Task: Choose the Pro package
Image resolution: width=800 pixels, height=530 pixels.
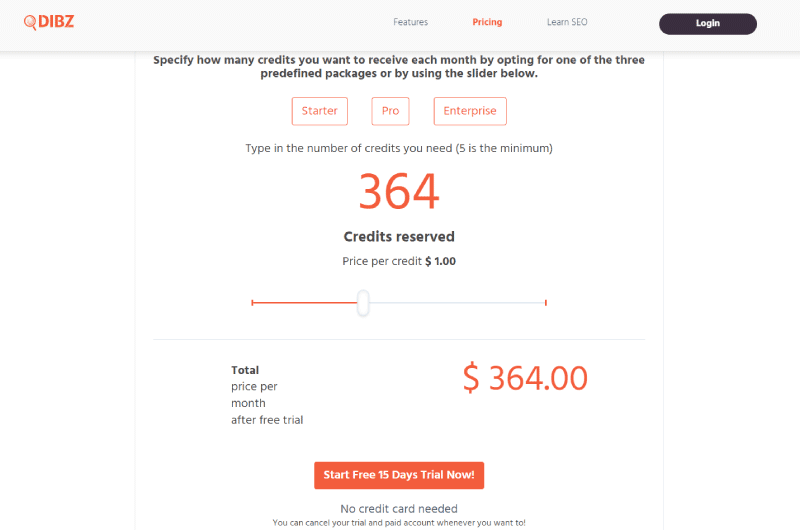Action: pos(390,111)
